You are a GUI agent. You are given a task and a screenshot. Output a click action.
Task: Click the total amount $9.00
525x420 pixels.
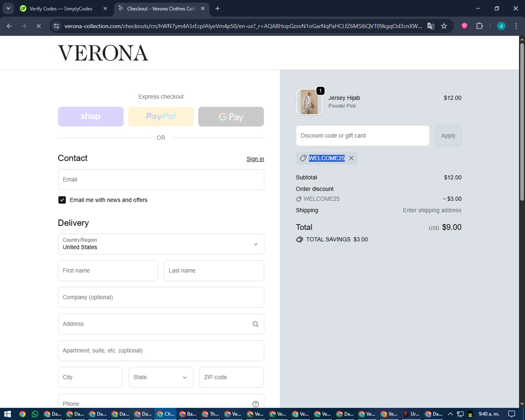tap(452, 227)
